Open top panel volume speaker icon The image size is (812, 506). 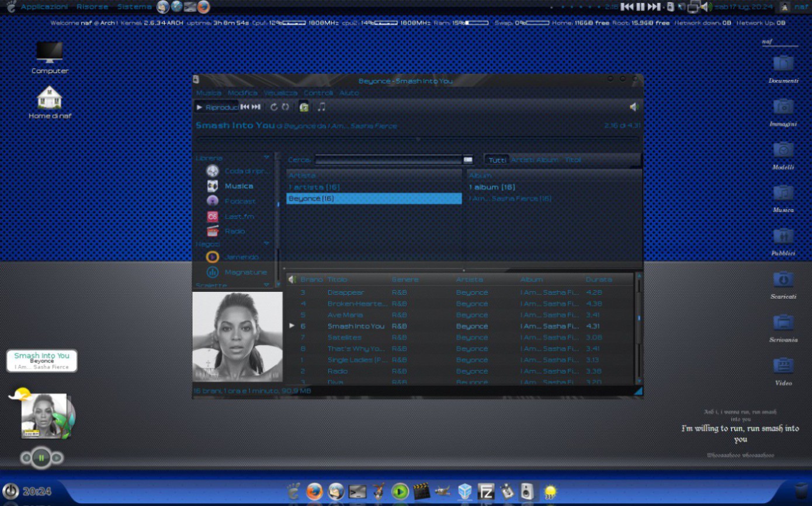705,6
